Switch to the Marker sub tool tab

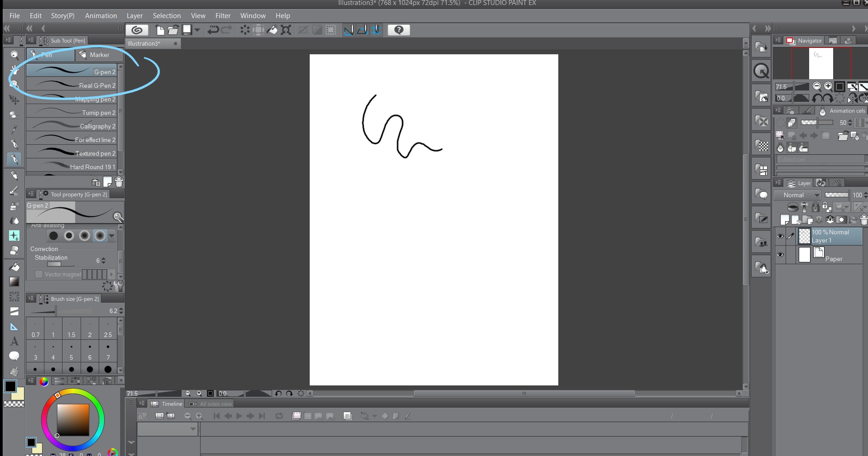click(99, 55)
